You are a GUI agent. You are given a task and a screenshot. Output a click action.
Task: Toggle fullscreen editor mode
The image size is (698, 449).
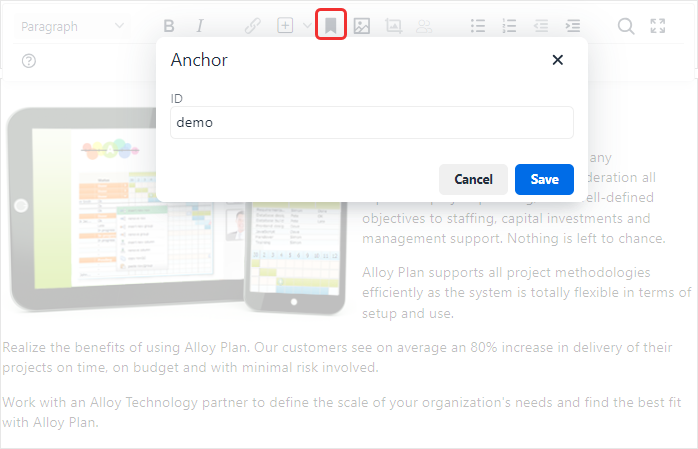pyautogui.click(x=657, y=26)
